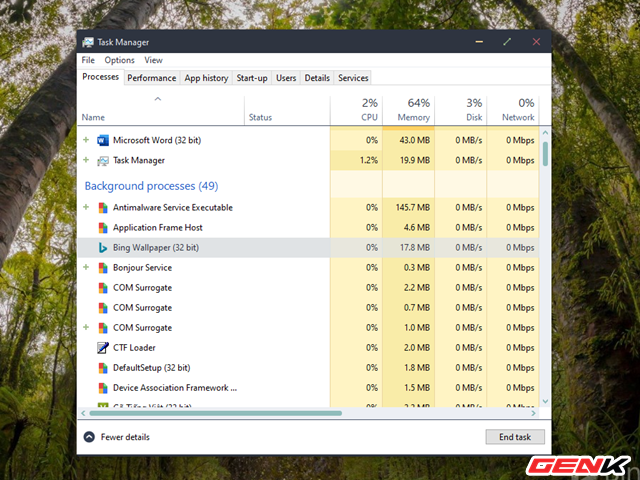Switch to the Start-up tab
Screen dimensions: 640x480
[252, 78]
